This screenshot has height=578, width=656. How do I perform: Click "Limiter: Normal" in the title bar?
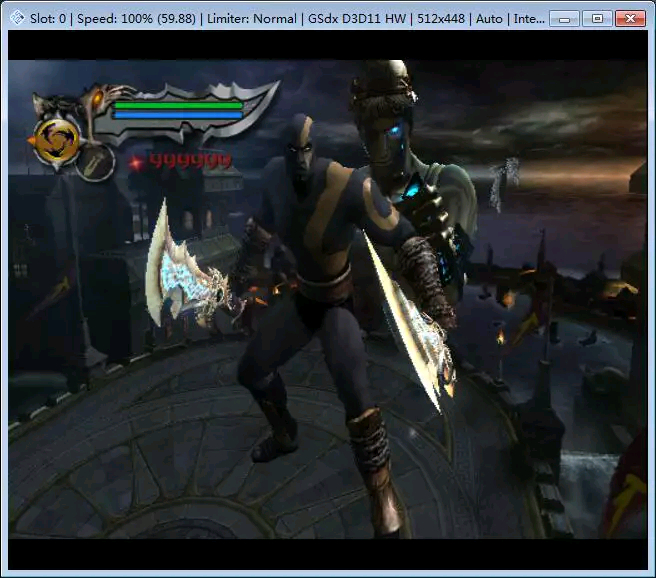(x=251, y=19)
